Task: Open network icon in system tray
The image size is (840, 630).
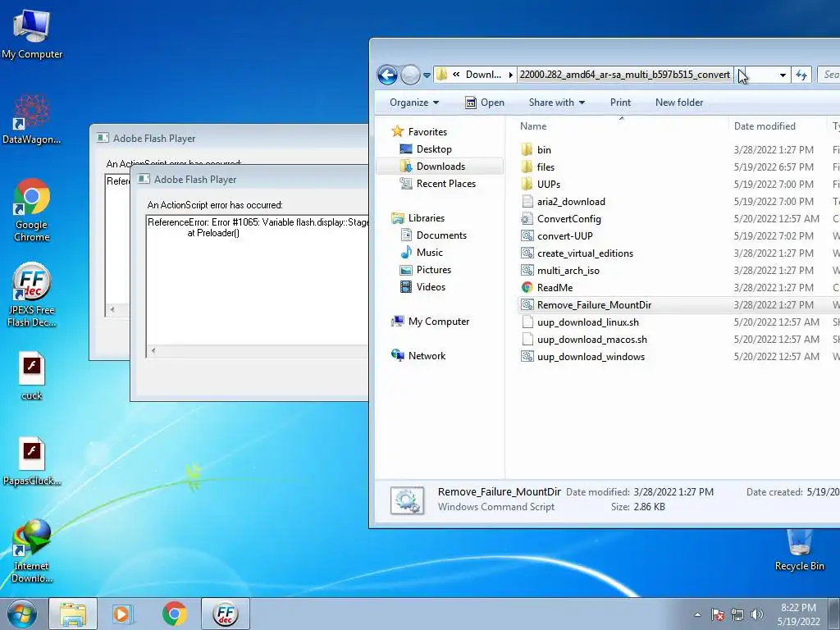Action: (737, 614)
